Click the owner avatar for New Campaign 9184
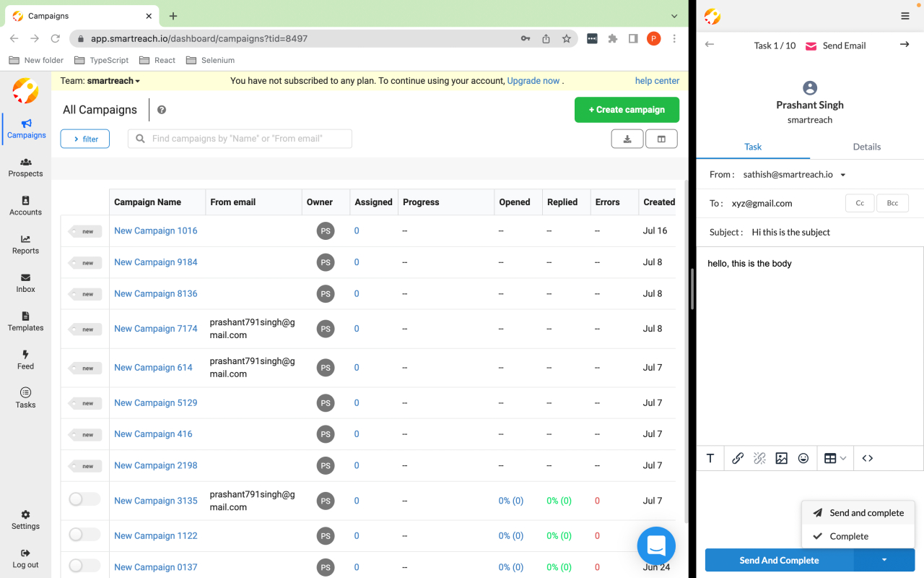924x578 pixels. (x=326, y=262)
